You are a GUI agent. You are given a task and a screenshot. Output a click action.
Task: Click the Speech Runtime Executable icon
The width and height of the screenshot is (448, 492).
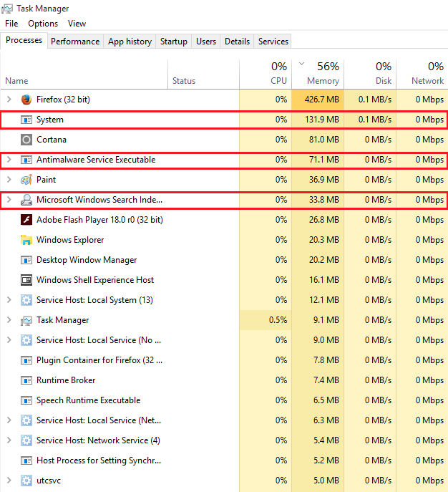[x=26, y=400]
